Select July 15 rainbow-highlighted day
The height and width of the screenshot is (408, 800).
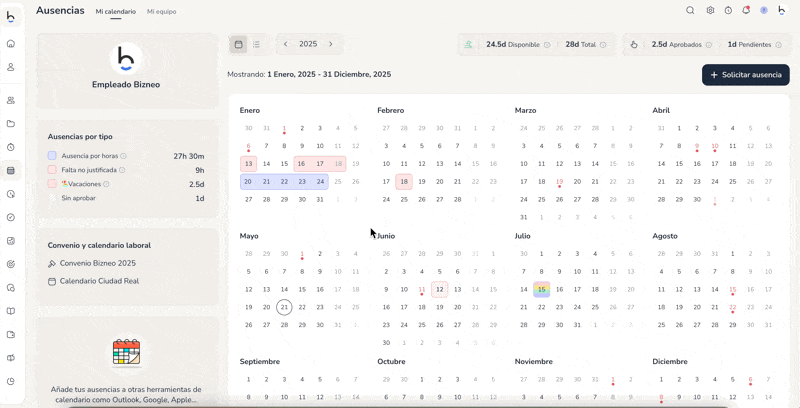coord(541,289)
